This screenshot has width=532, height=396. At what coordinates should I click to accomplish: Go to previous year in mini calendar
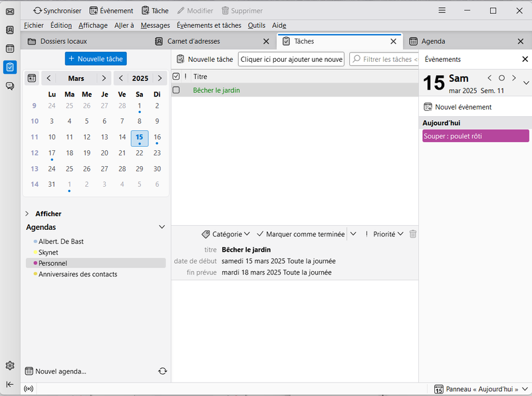pos(121,78)
